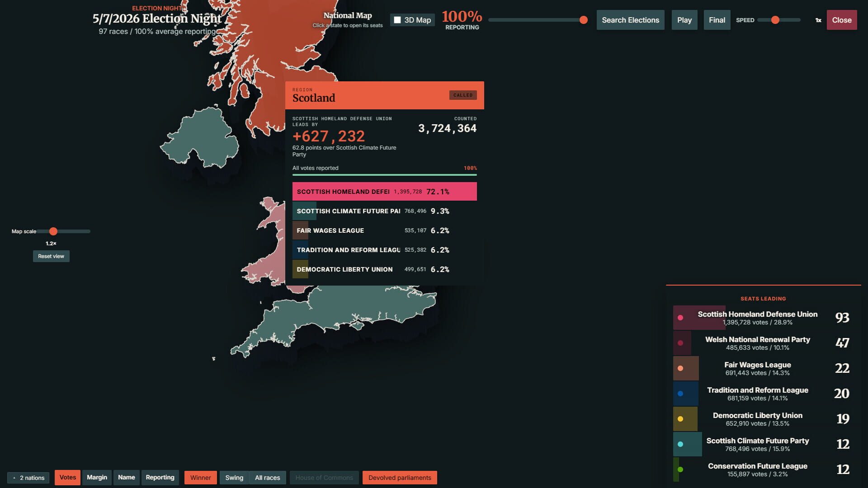868x488 pixels.
Task: Click Scottish Homeland Defense Union pink legend dot
Action: coord(680,318)
